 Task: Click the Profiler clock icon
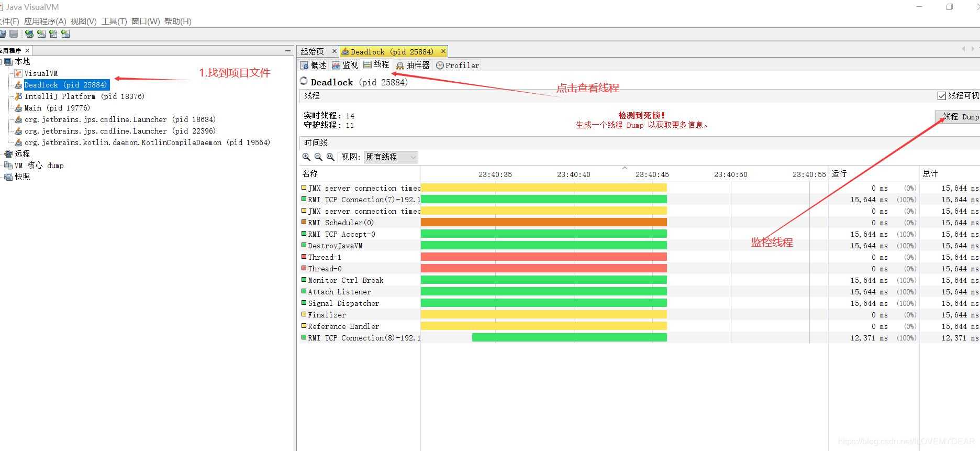click(x=440, y=65)
